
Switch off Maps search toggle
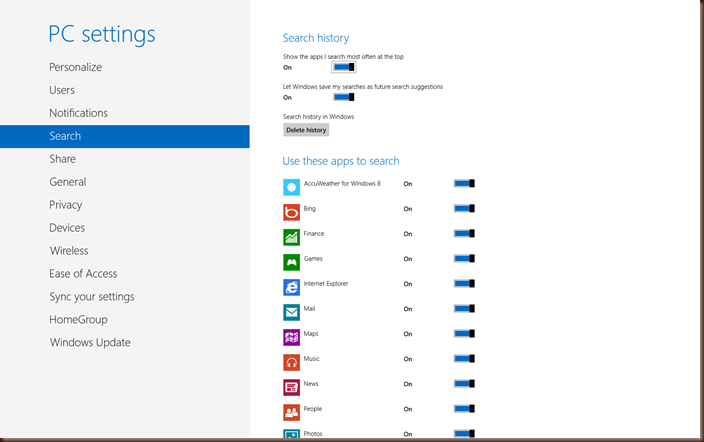click(464, 334)
